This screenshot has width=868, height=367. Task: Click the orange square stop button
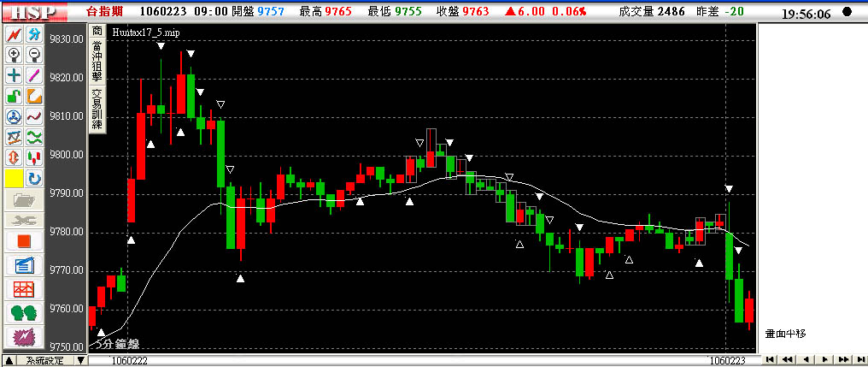coord(24,241)
